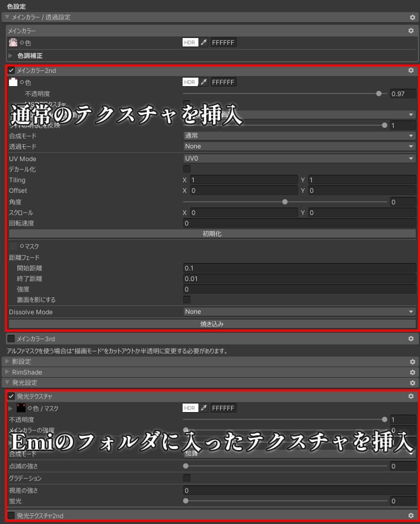Adjust the 角度 slider
Viewport: 420px width, 524px height.
pos(285,202)
